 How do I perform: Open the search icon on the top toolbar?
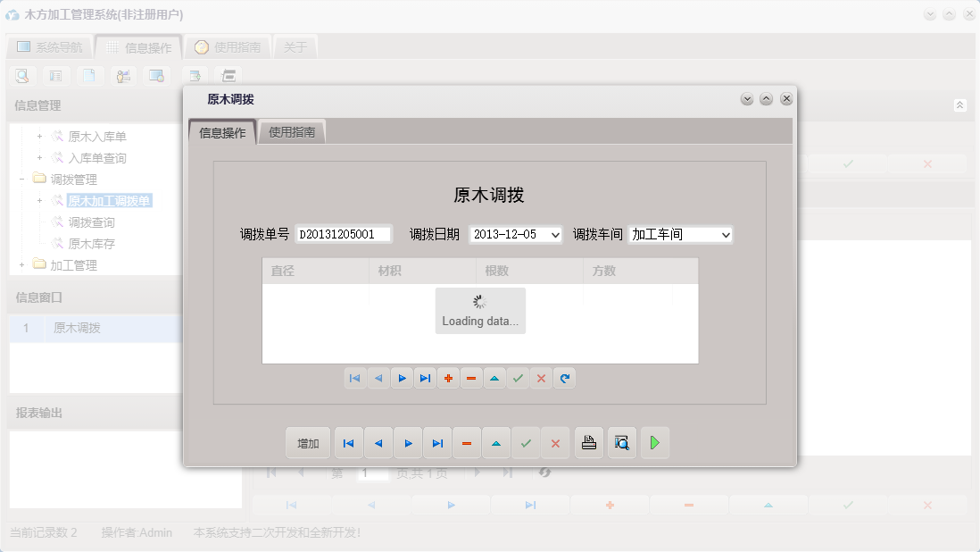[x=21, y=75]
